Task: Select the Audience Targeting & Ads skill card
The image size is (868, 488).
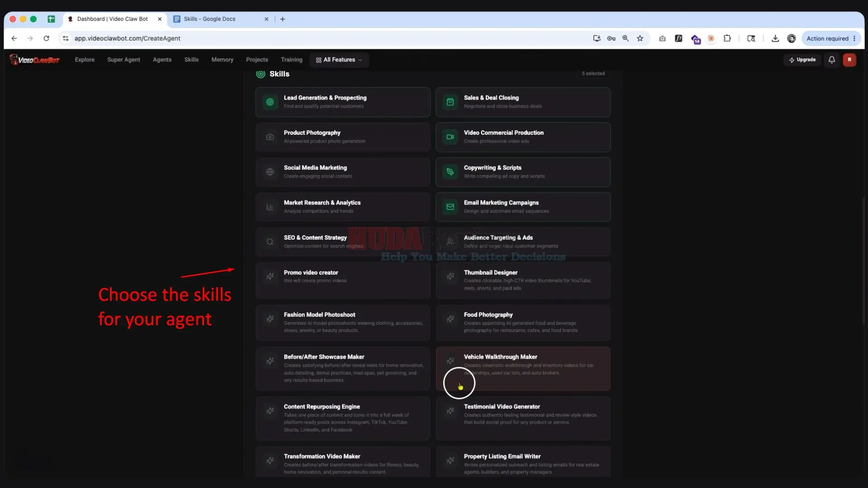Action: 523,242
